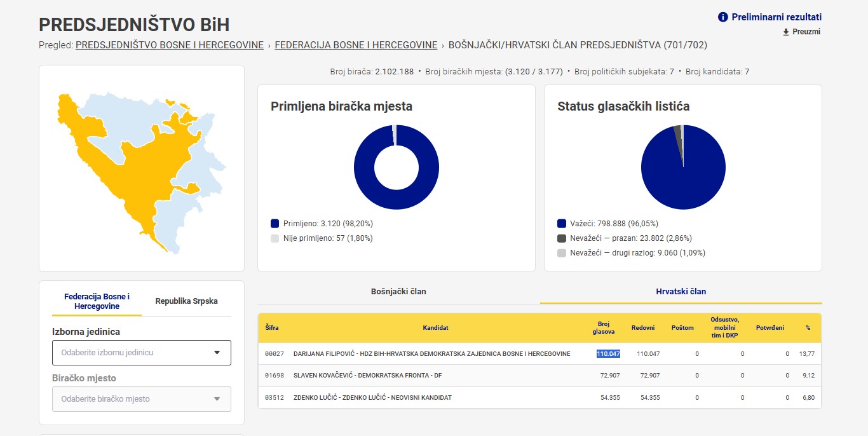Click the 9,12 percentage value

point(808,376)
